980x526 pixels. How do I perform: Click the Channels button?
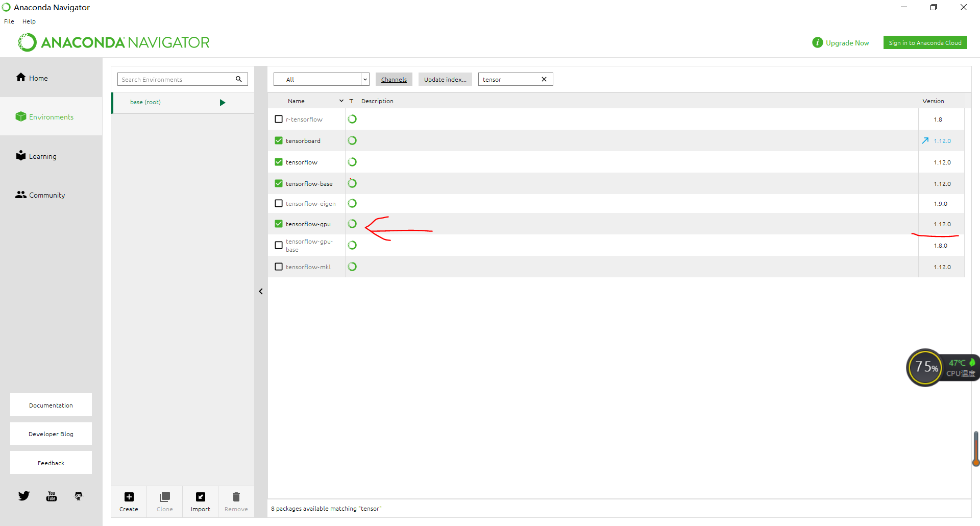tap(394, 79)
